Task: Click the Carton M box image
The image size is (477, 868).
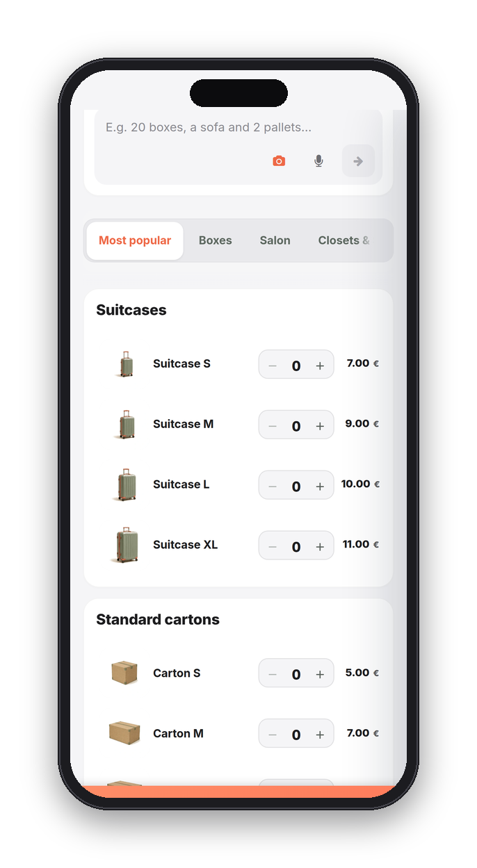Action: coord(124,732)
